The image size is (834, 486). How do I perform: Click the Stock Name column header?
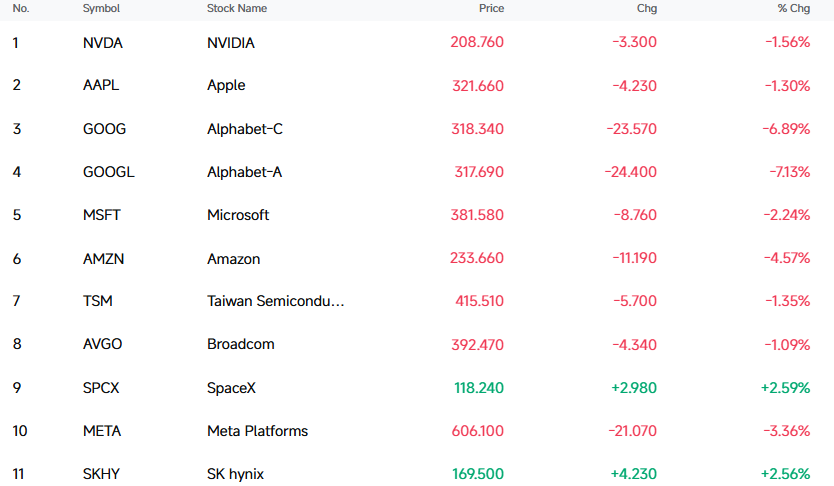pos(237,9)
